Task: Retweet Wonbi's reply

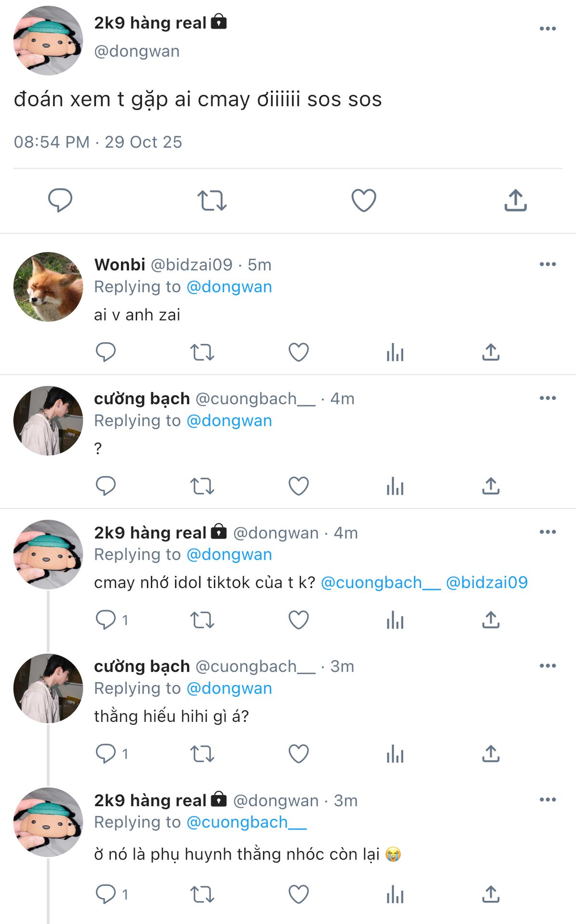Action: (x=202, y=352)
